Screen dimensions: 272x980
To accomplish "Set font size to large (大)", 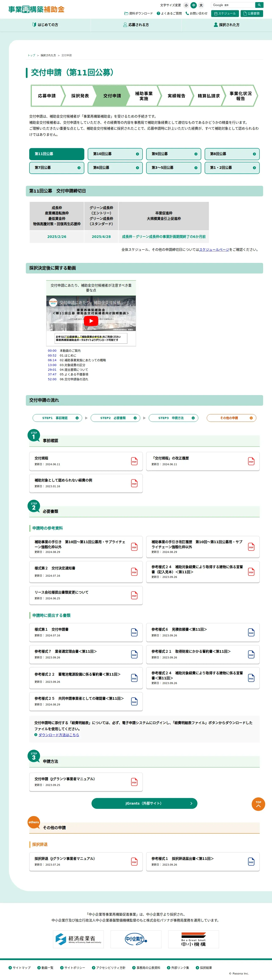I will 201,5.
